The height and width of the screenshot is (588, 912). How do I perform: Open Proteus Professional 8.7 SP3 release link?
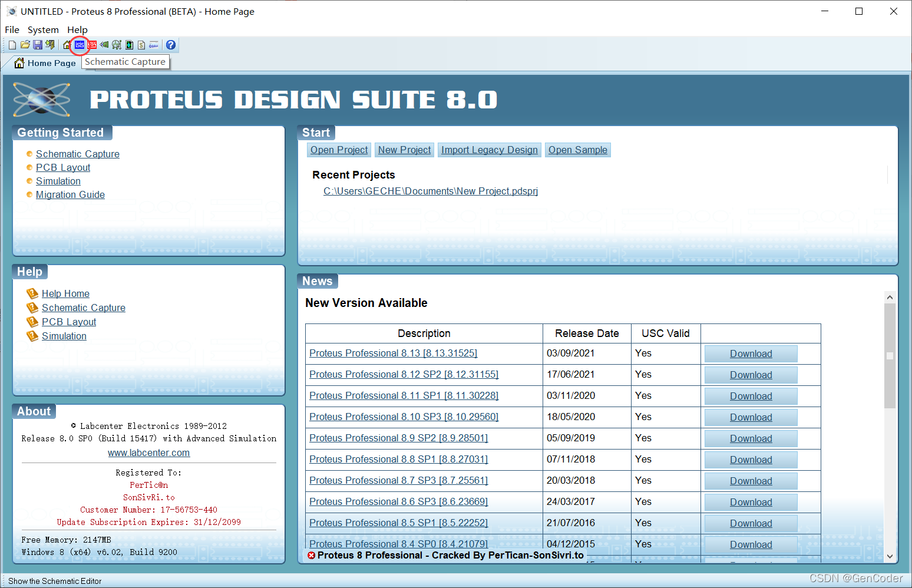(x=399, y=480)
